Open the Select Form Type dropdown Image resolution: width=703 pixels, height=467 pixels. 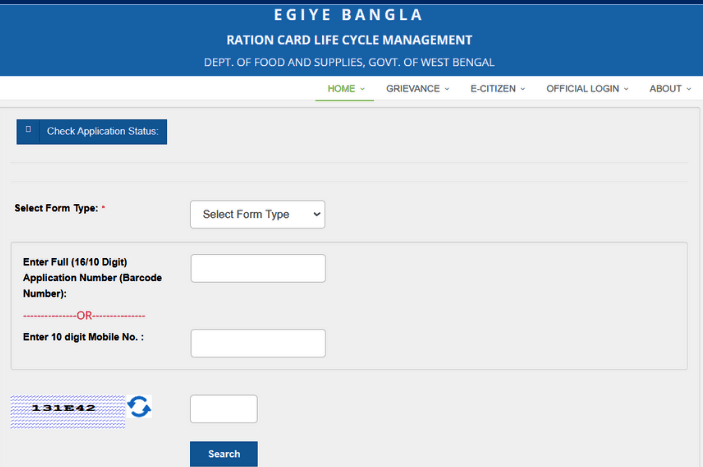pyautogui.click(x=257, y=214)
